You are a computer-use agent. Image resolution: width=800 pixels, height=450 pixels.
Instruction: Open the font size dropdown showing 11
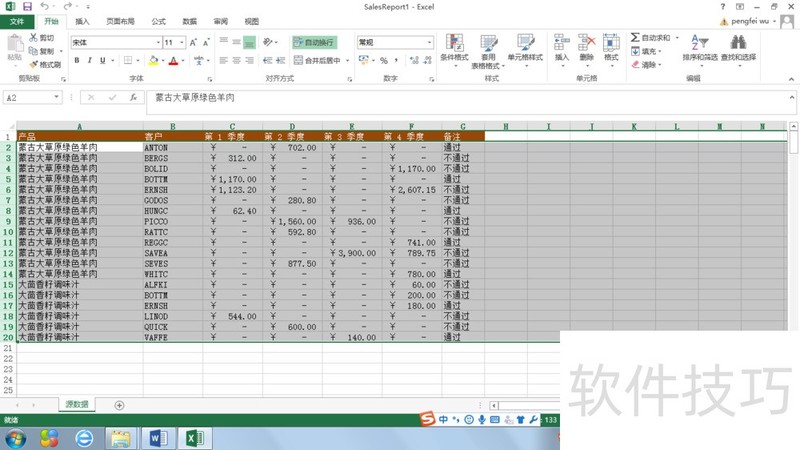(175, 42)
